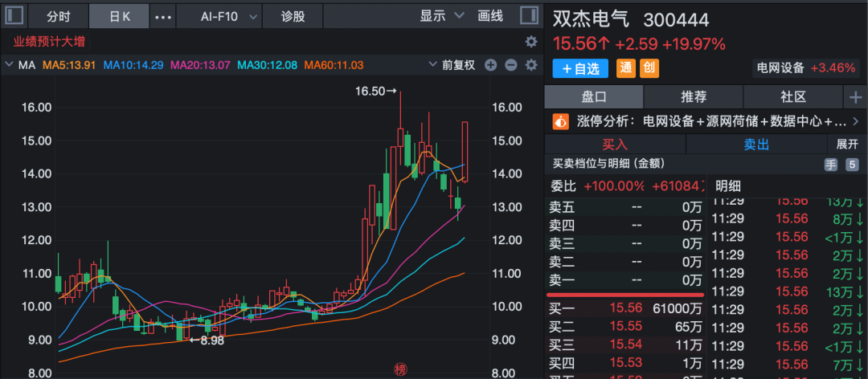Open chart settings gear beside 前复权

pyautogui.click(x=531, y=65)
